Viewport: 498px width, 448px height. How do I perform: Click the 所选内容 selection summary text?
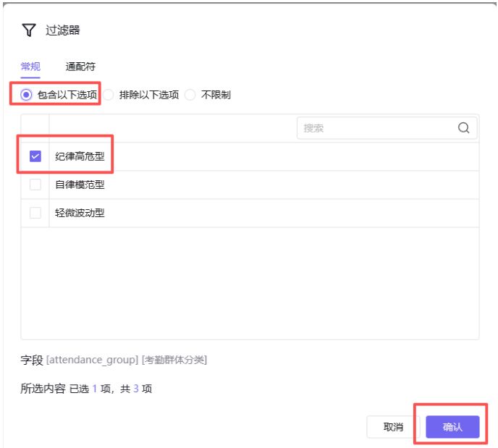[86, 389]
